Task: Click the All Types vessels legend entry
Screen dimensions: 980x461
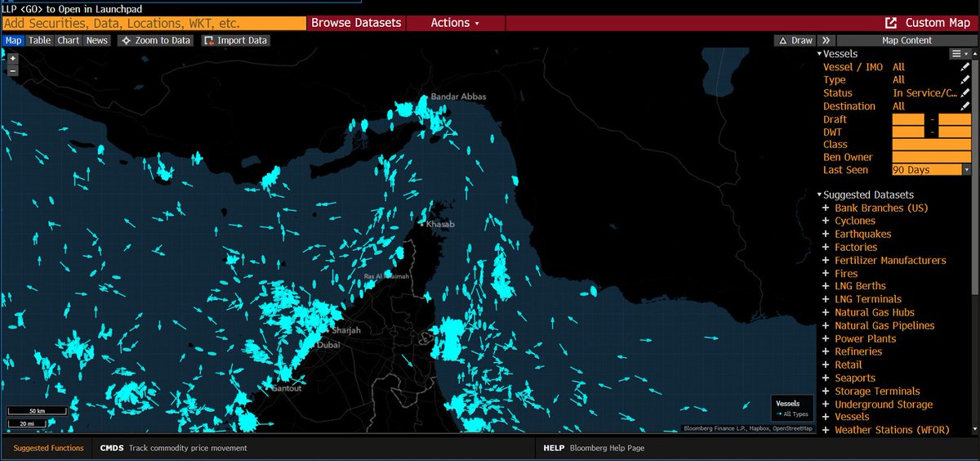Action: pyautogui.click(x=794, y=414)
